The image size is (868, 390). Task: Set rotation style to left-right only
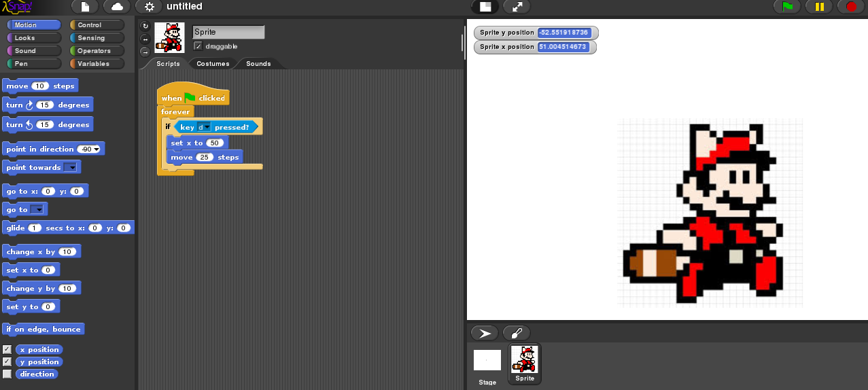coord(144,39)
